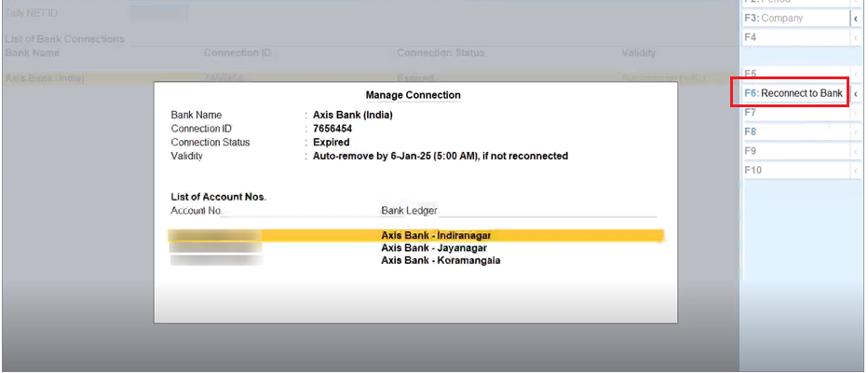868x373 pixels.
Task: Select Axis Bank - Koramangala ledger row
Action: [x=415, y=260]
